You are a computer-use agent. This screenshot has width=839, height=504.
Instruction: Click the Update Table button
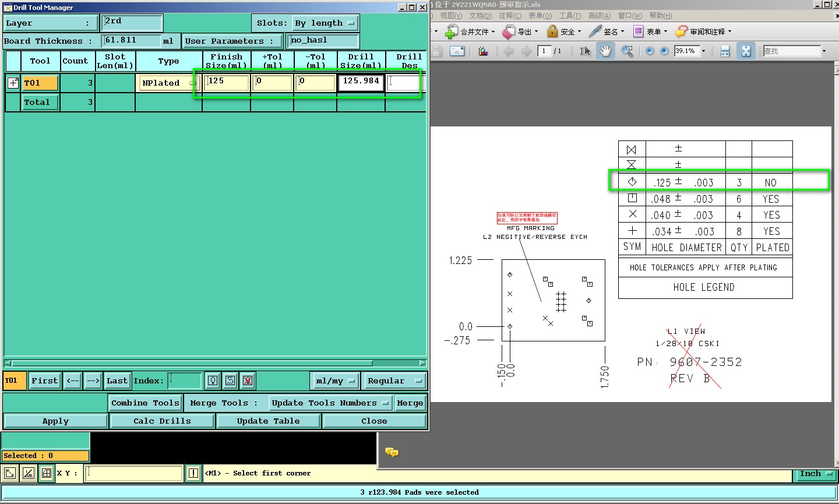click(268, 421)
